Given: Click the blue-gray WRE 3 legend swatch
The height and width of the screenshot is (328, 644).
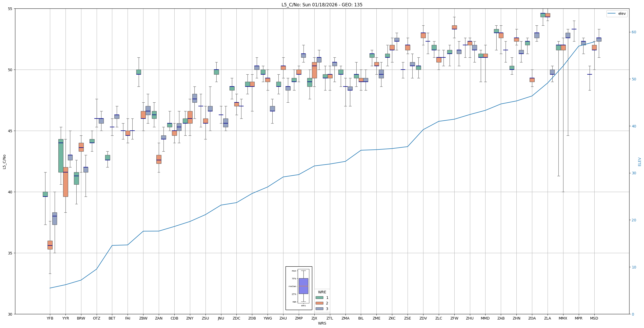Looking at the screenshot, I should 319,309.
